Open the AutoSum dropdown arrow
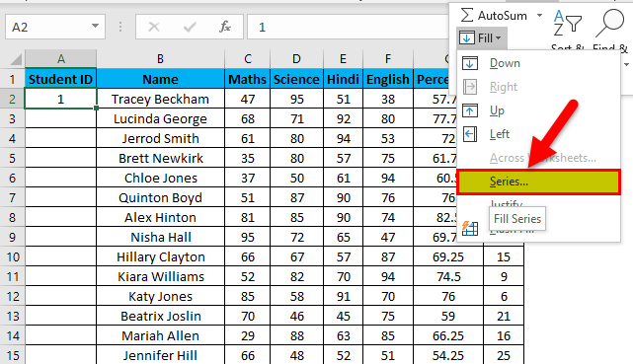Screen dimensions: 633x364 tap(539, 16)
